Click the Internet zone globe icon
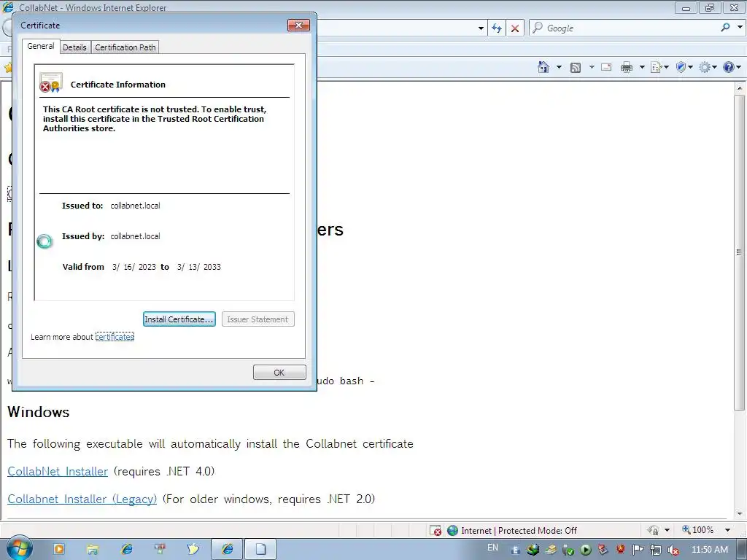 pos(452,531)
